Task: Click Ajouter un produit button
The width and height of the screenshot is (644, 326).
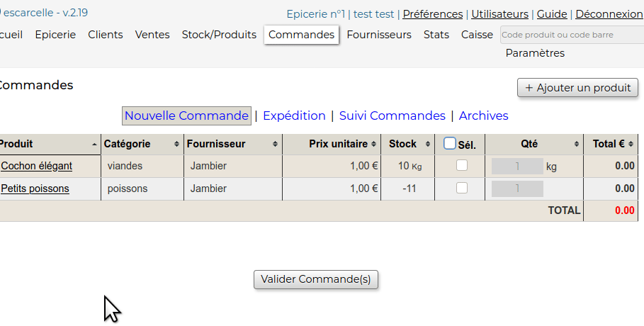Action: (577, 88)
